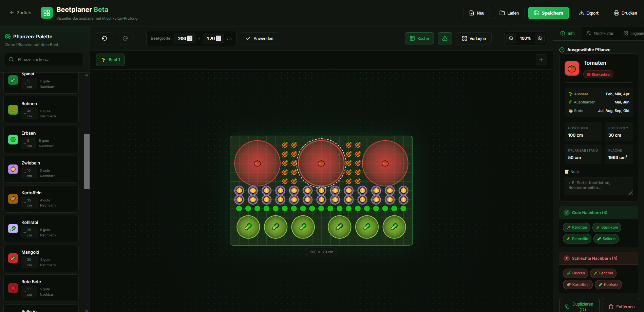
Task: Zoom out with the magnifier minus icon
Action: [511, 38]
